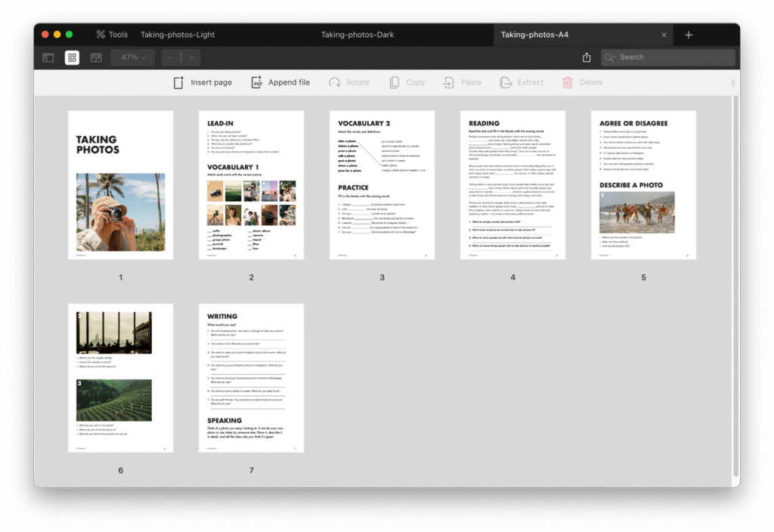
Task: Click the zoom out minus button
Action: coord(171,57)
